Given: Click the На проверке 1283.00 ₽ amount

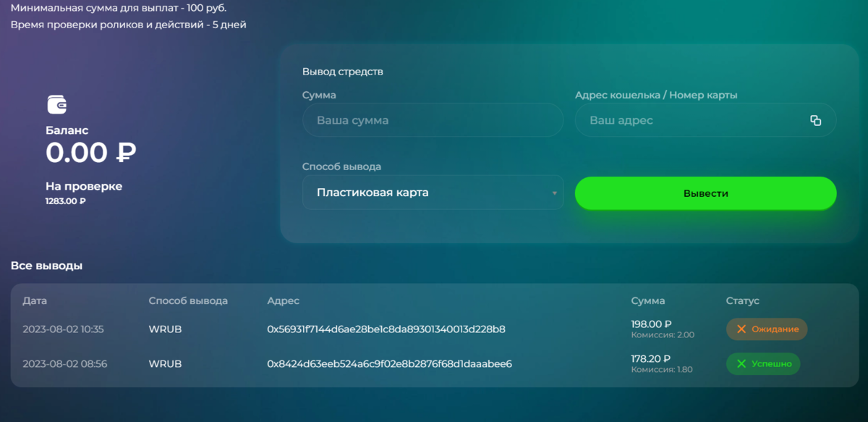Looking at the screenshot, I should coord(66,201).
